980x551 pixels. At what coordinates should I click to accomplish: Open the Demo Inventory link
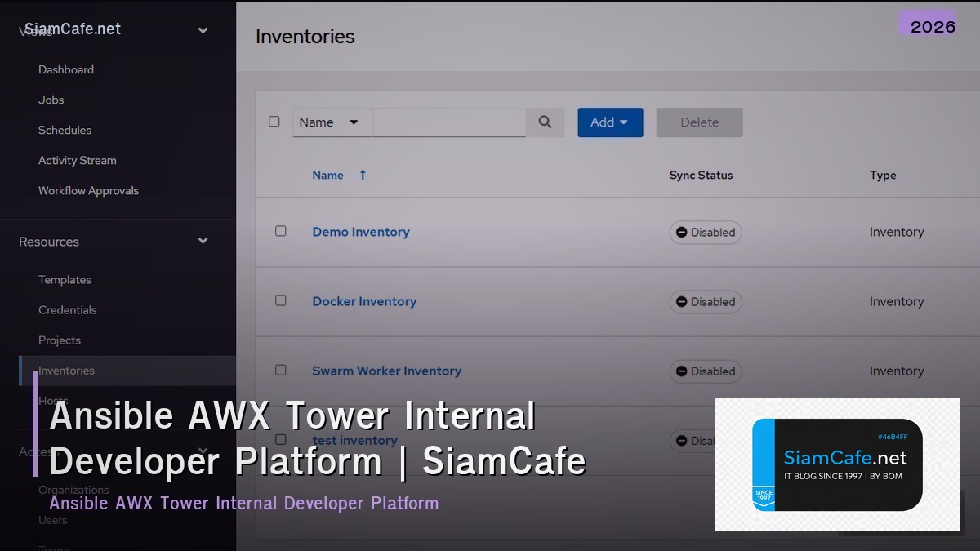[360, 232]
